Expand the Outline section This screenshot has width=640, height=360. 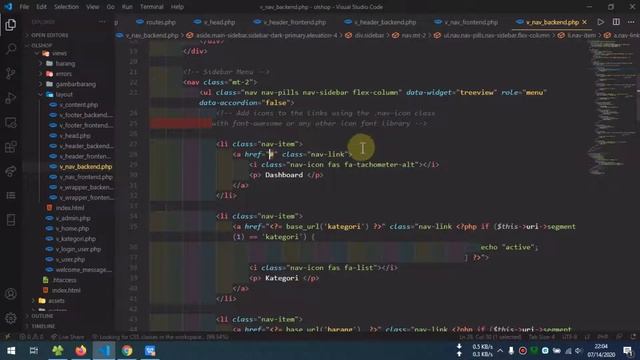tap(42, 316)
